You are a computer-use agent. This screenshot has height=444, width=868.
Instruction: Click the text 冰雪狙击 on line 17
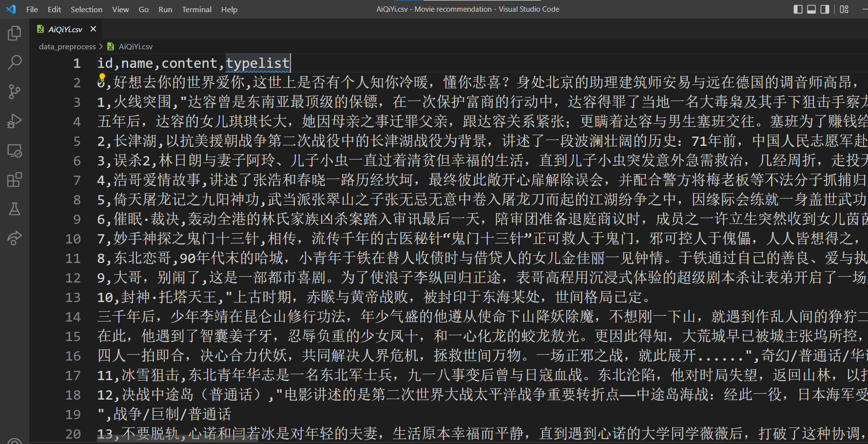click(x=151, y=375)
